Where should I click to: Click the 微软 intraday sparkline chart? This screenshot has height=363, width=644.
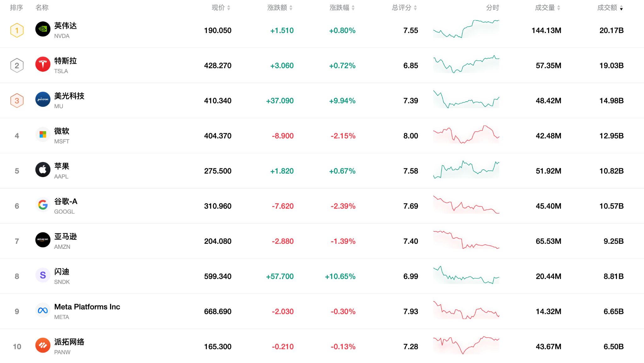click(x=466, y=135)
